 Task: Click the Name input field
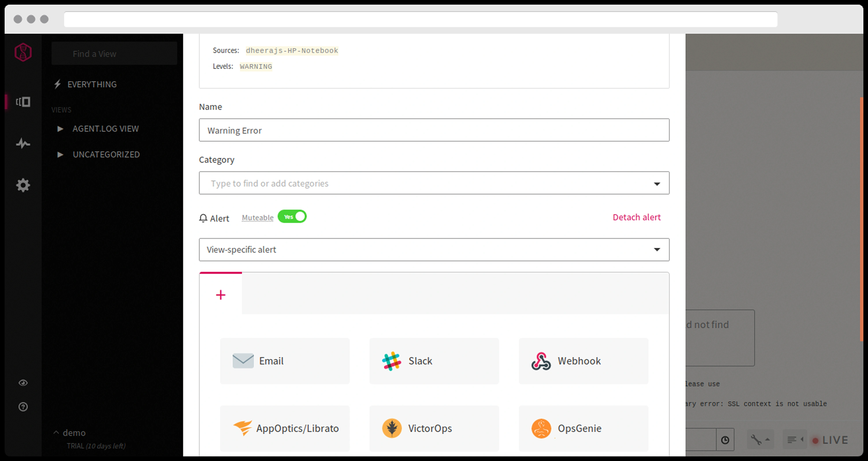tap(434, 130)
